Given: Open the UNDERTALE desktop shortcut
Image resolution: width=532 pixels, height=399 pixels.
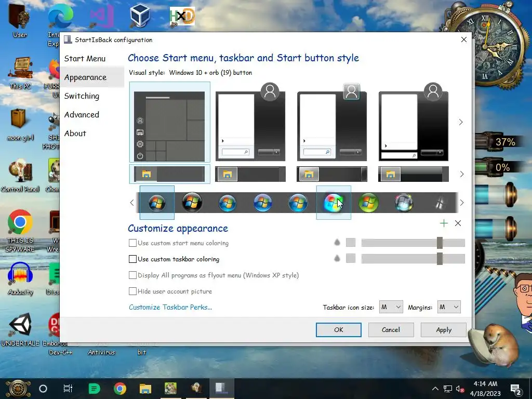Looking at the screenshot, I should click(20, 329).
